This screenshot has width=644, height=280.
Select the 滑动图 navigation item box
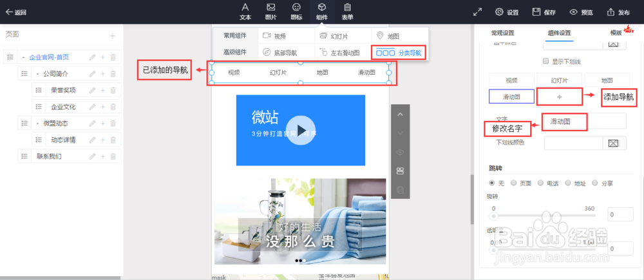pos(511,96)
